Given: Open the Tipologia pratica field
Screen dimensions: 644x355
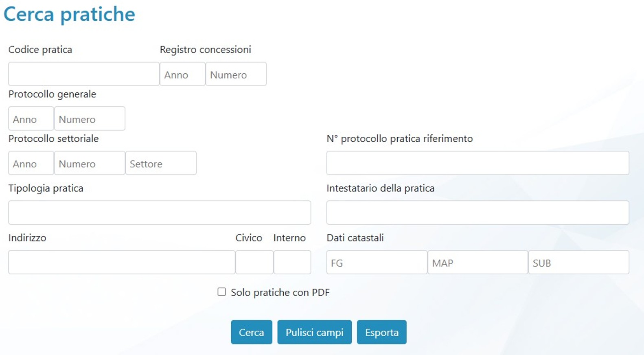Looking at the screenshot, I should coord(160,213).
